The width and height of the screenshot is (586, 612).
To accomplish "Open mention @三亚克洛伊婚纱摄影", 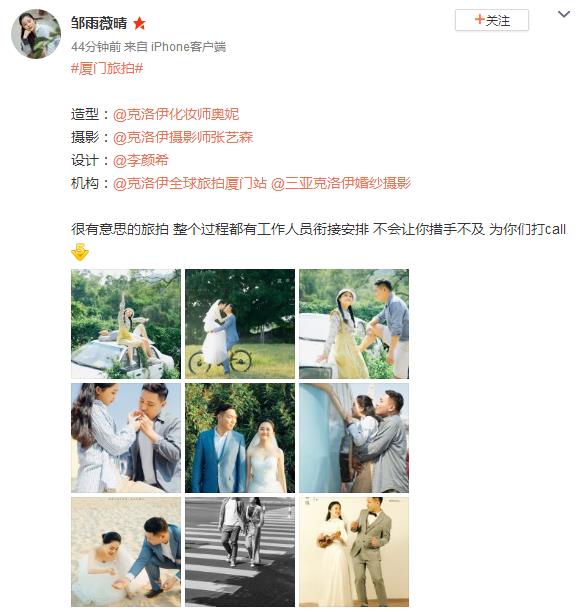I will [341, 183].
